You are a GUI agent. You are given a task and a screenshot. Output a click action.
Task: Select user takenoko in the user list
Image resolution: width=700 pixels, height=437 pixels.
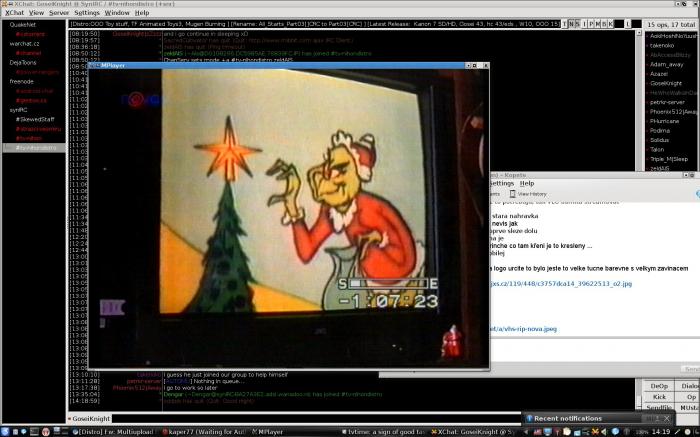[x=662, y=46]
